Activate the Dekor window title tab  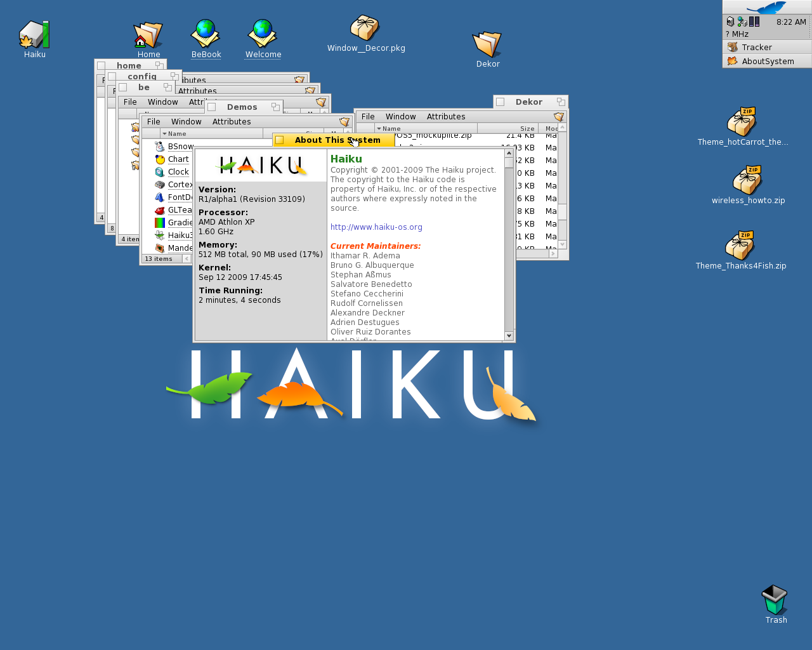coord(530,102)
